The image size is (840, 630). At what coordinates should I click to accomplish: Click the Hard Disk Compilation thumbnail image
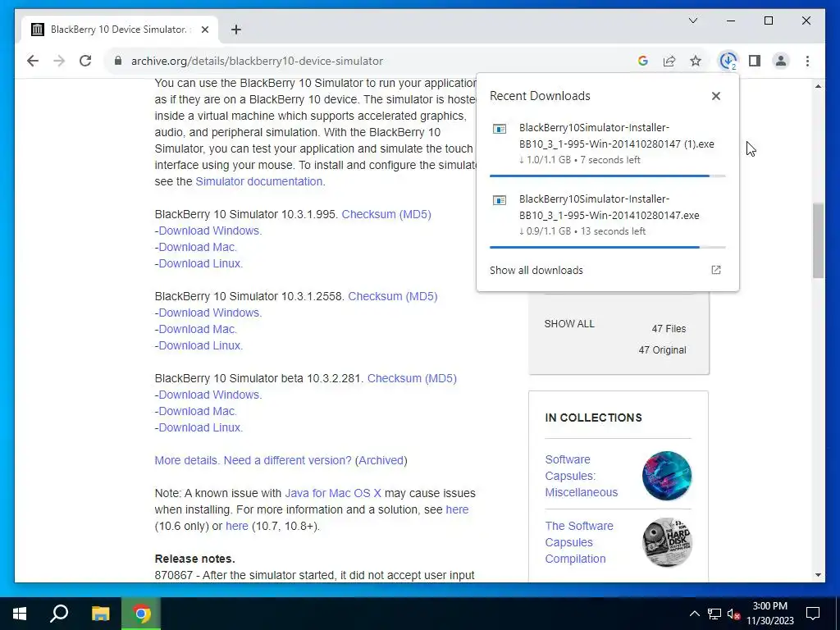click(667, 542)
